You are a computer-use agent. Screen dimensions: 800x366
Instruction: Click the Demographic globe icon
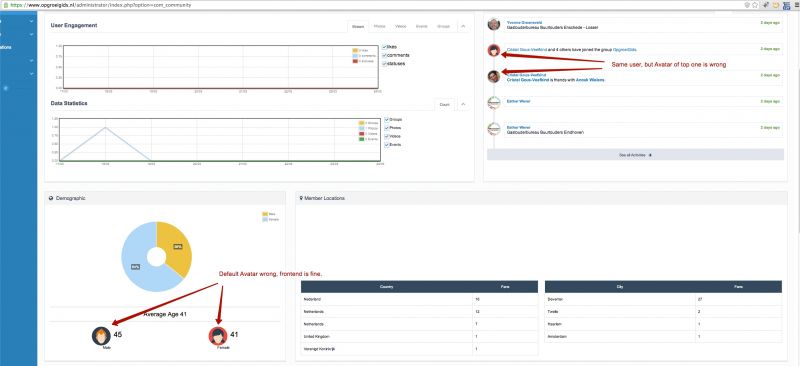click(x=51, y=198)
